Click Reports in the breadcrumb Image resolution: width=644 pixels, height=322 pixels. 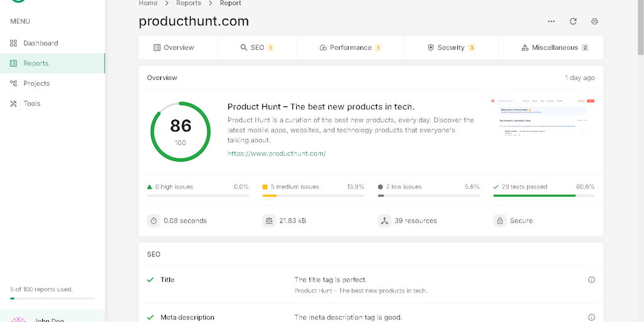point(189,4)
